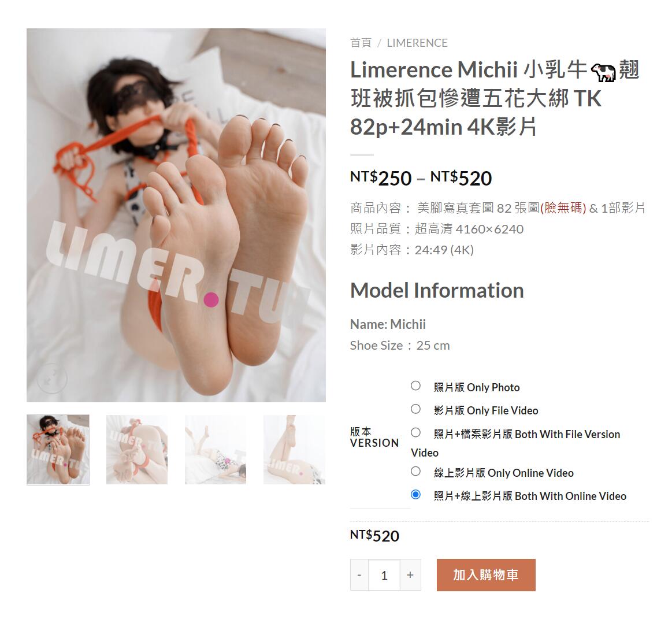View the third gallery thumbnail
Image resolution: width=672 pixels, height=619 pixels.
pos(216,450)
